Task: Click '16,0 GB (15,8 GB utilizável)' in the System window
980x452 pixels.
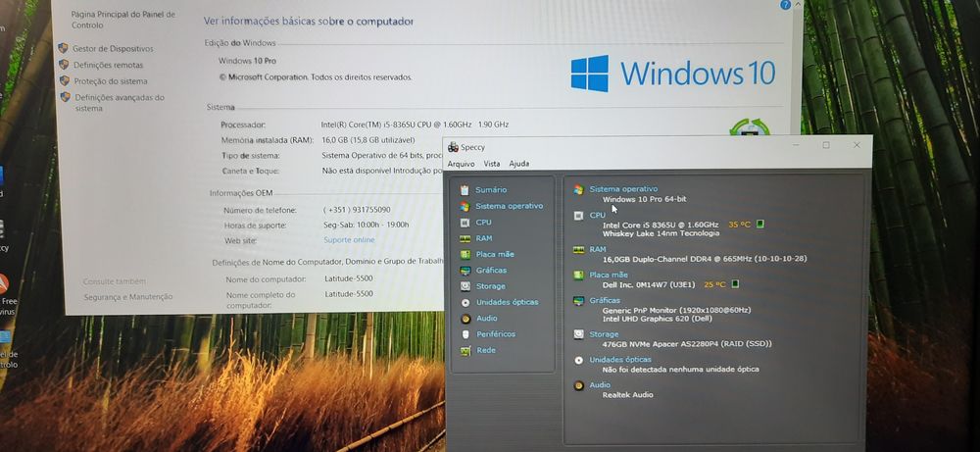Action: click(368, 140)
